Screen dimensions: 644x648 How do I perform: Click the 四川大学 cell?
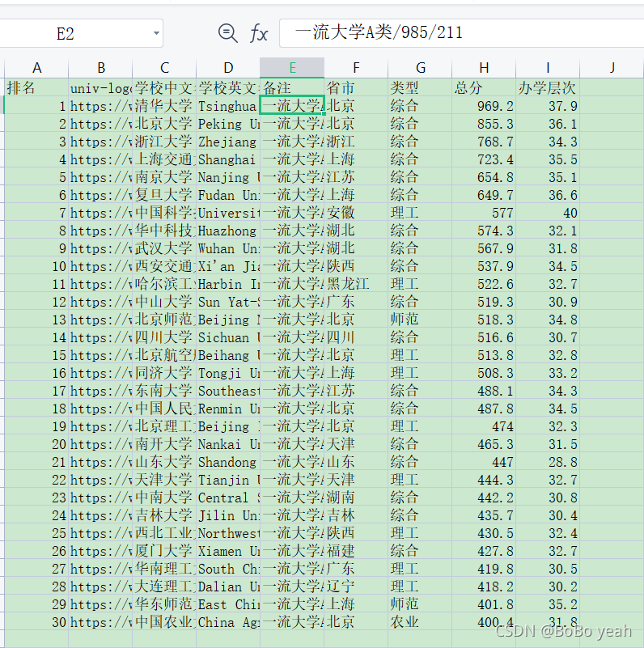click(x=164, y=337)
